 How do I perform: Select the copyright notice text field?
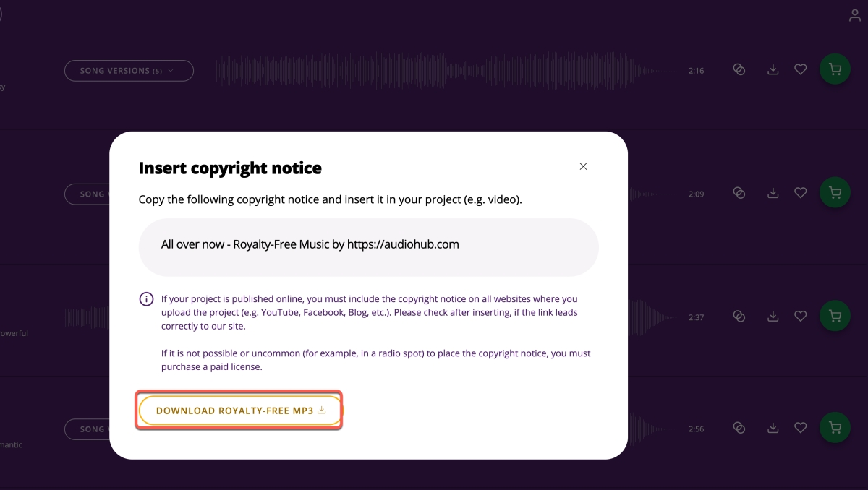coord(368,245)
